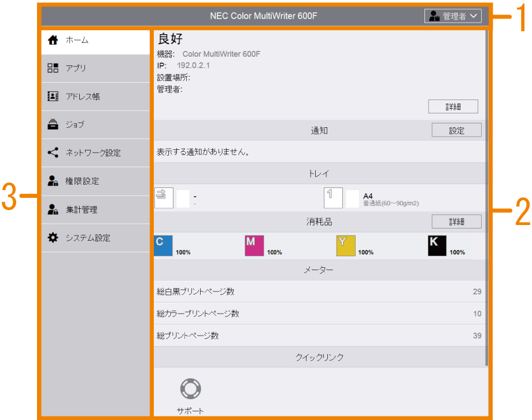This screenshot has width=532, height=420.
Task: Open 詳細 button in the 消耗品 section
Action: coord(456,222)
